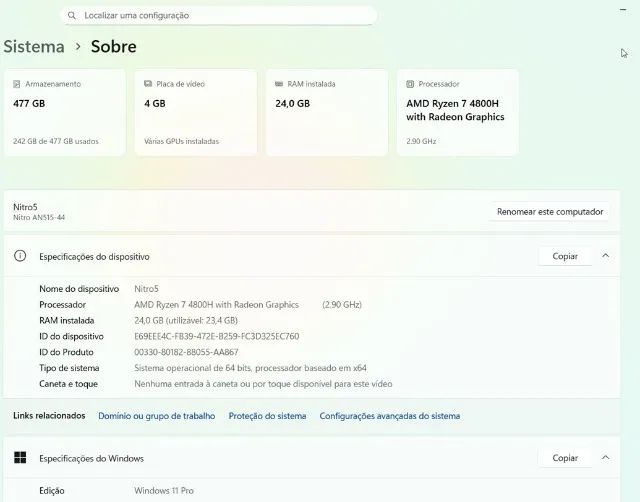The image size is (640, 502).
Task: Click '24,0 GB (utilizável: 23,4 GB)' value
Action: pos(186,321)
